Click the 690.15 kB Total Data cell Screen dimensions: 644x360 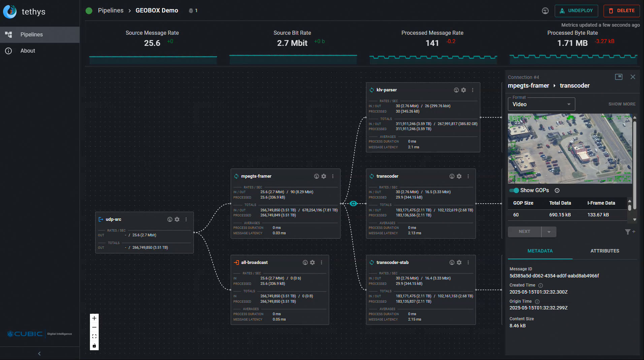[560, 215]
